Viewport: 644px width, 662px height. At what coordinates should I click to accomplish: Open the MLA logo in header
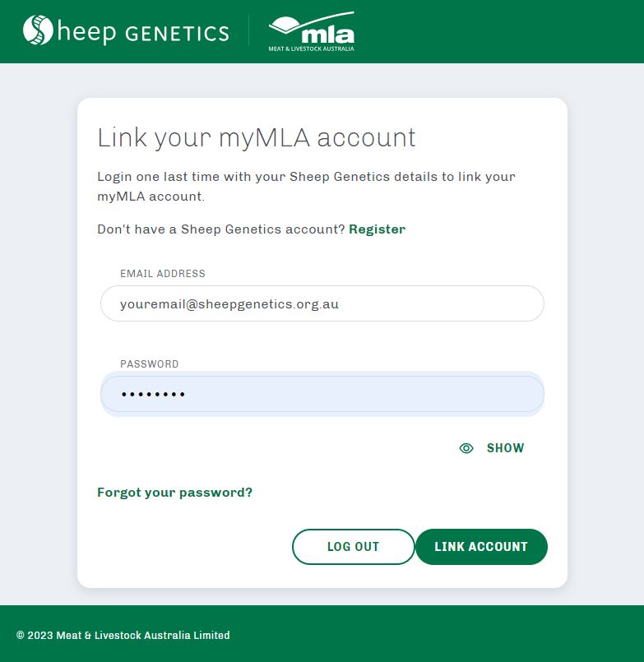pyautogui.click(x=311, y=32)
